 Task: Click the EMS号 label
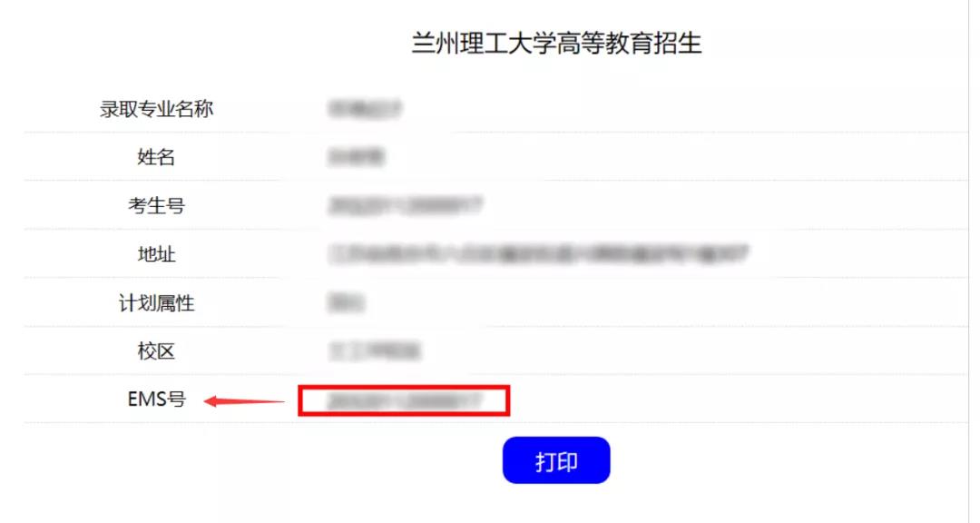click(156, 400)
